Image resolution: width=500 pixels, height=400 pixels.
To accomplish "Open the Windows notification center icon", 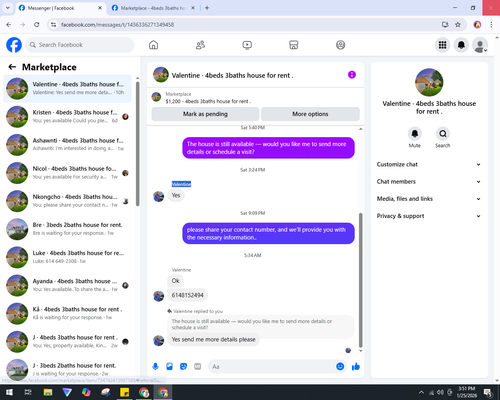I will 488,392.
